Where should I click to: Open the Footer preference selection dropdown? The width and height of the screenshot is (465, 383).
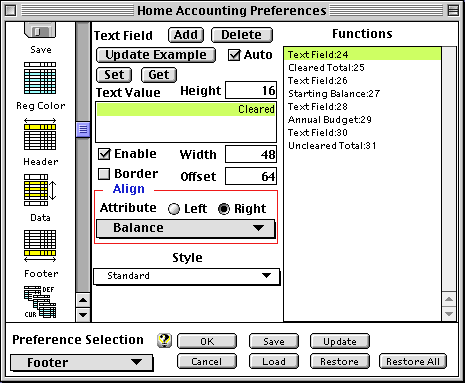(82, 363)
